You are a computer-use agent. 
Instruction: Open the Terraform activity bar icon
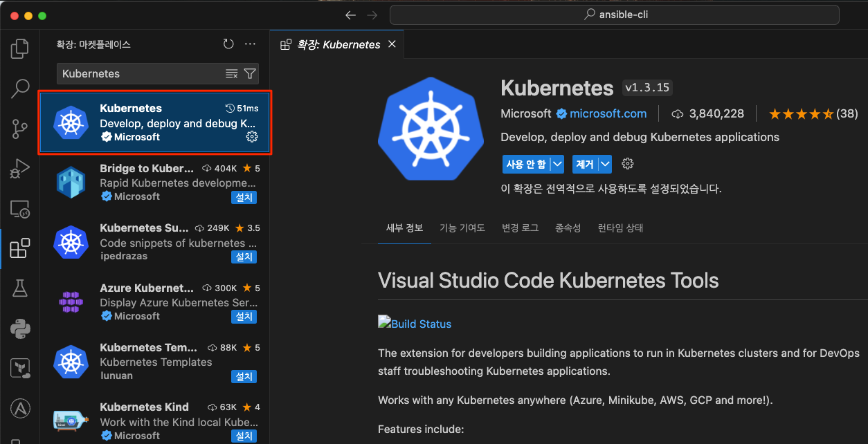point(20,368)
